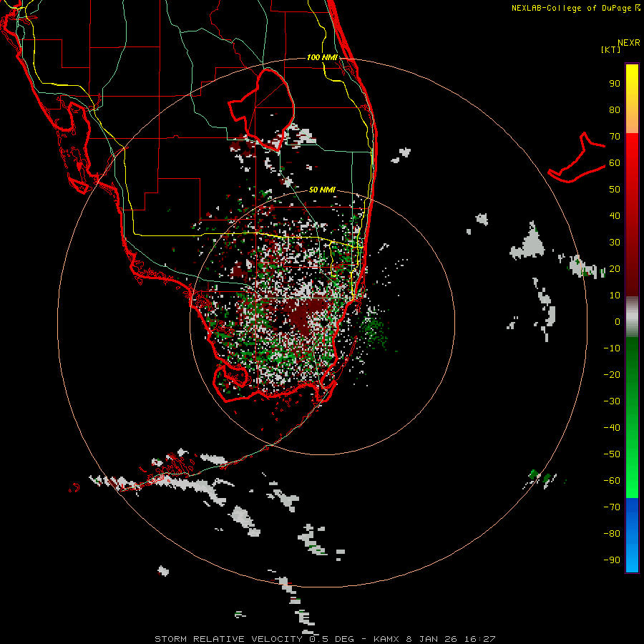
Task: Click the -10 value on the velocity scale
Action: [612, 348]
